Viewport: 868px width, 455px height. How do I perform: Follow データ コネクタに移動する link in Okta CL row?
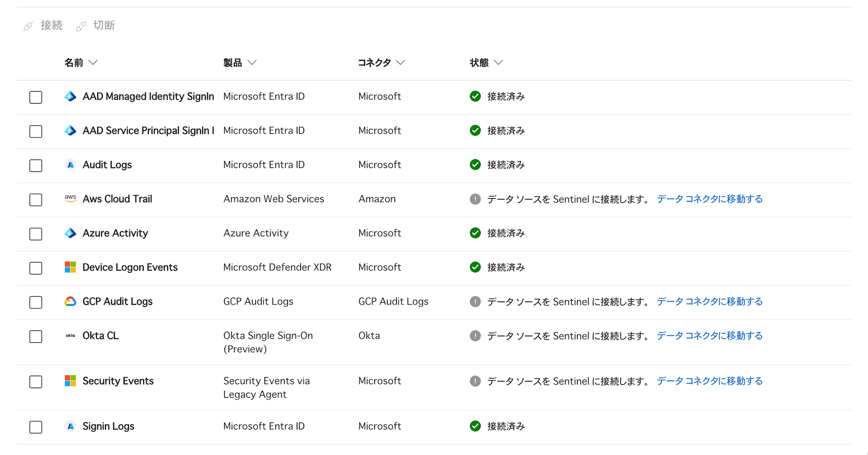click(709, 336)
